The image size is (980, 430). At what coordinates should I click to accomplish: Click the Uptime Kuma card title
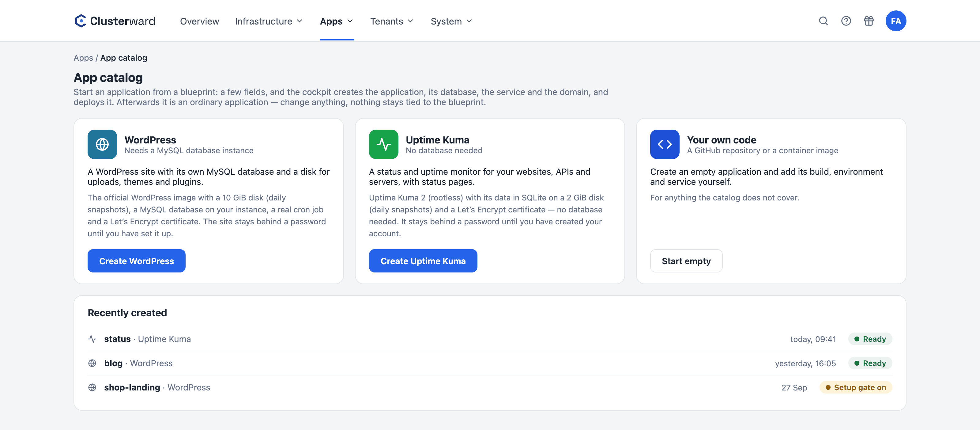pyautogui.click(x=438, y=140)
